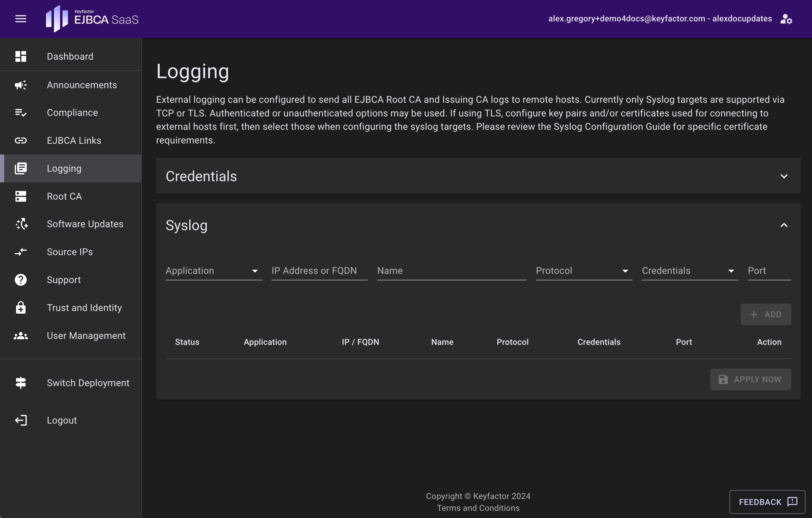Open the hamburger navigation menu
The height and width of the screenshot is (518, 812).
[20, 19]
